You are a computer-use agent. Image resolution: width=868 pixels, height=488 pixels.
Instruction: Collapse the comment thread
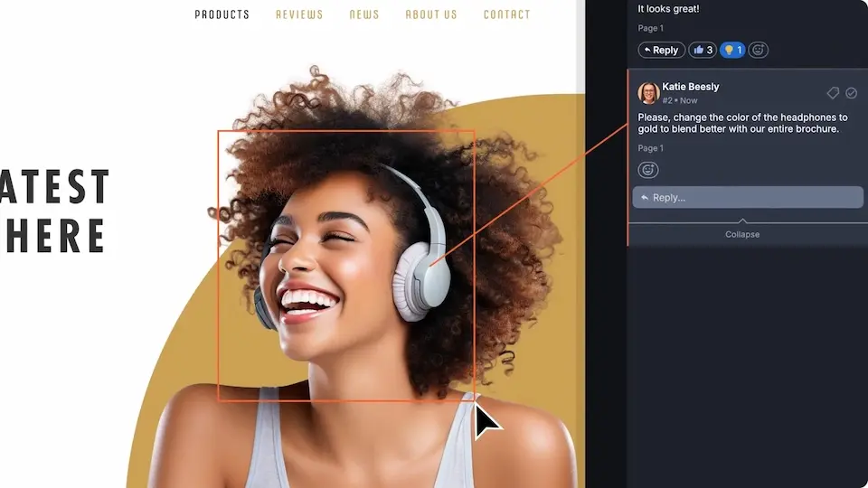(742, 234)
